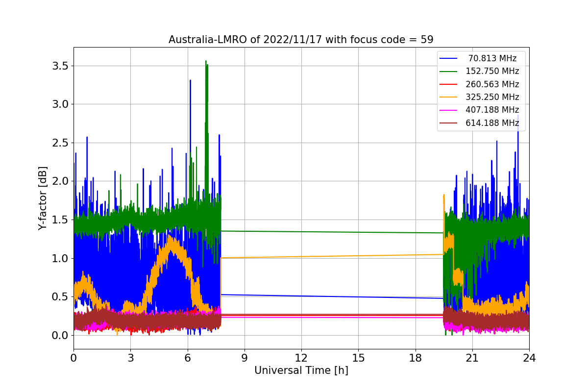The height and width of the screenshot is (392, 588).
Task: Click the x-axis tick label '12'
Action: point(301,358)
